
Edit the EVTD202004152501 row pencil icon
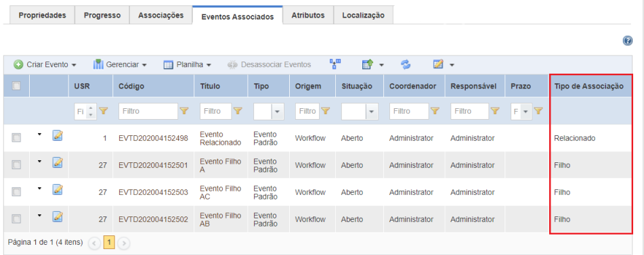[x=58, y=162]
